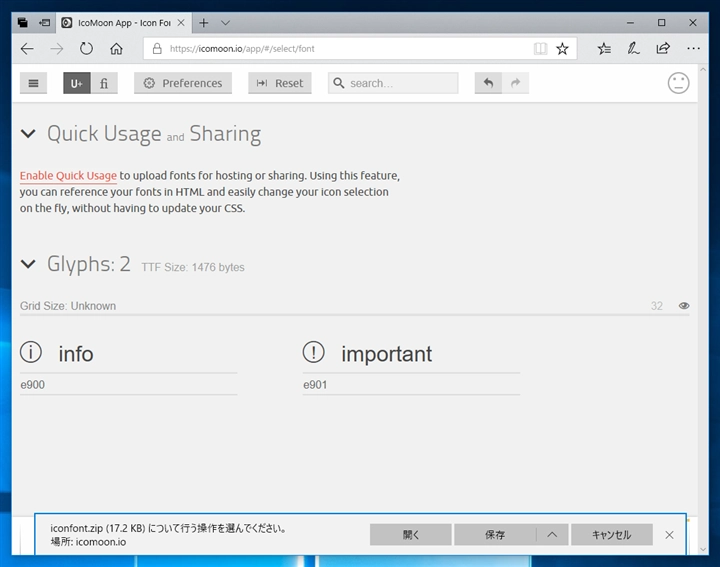Edit the e900 unicode code field
This screenshot has height=567, width=720.
coord(129,385)
